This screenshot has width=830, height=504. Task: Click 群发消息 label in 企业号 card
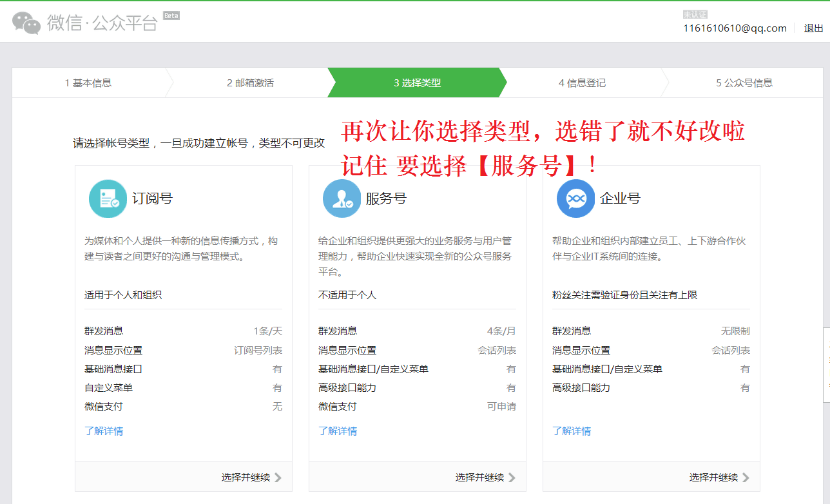(x=572, y=331)
